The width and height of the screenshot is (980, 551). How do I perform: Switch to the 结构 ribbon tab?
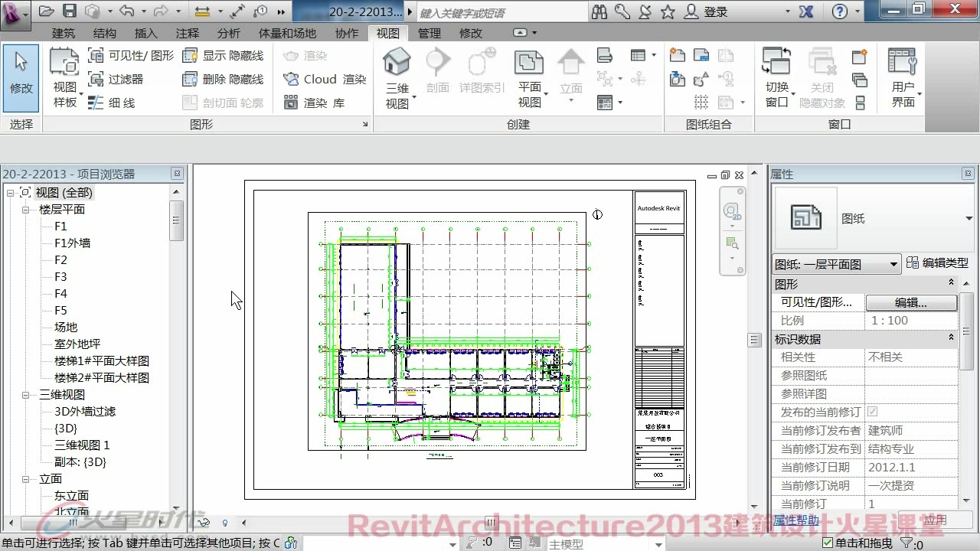click(x=105, y=34)
